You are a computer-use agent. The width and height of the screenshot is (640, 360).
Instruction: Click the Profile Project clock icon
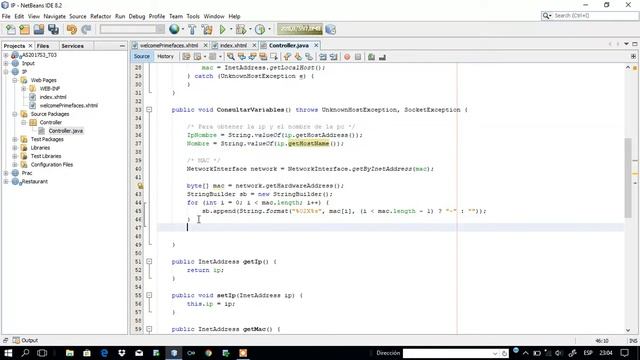tap(260, 29)
